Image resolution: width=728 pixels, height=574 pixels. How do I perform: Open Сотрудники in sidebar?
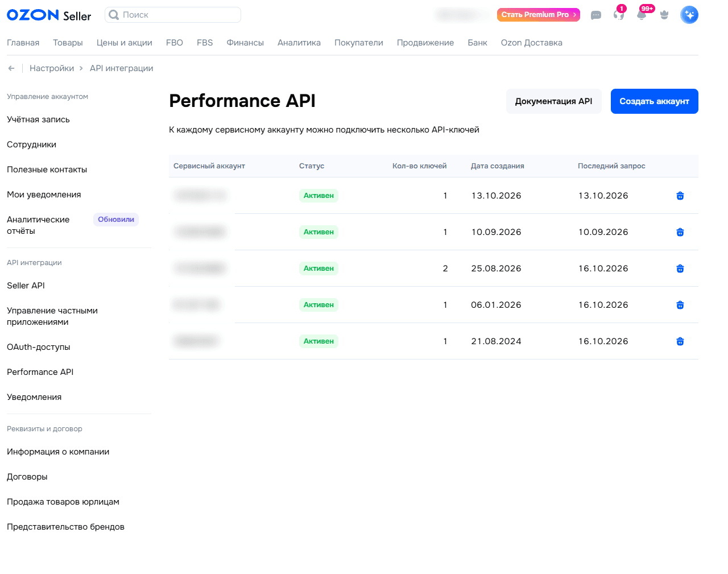[x=32, y=144]
